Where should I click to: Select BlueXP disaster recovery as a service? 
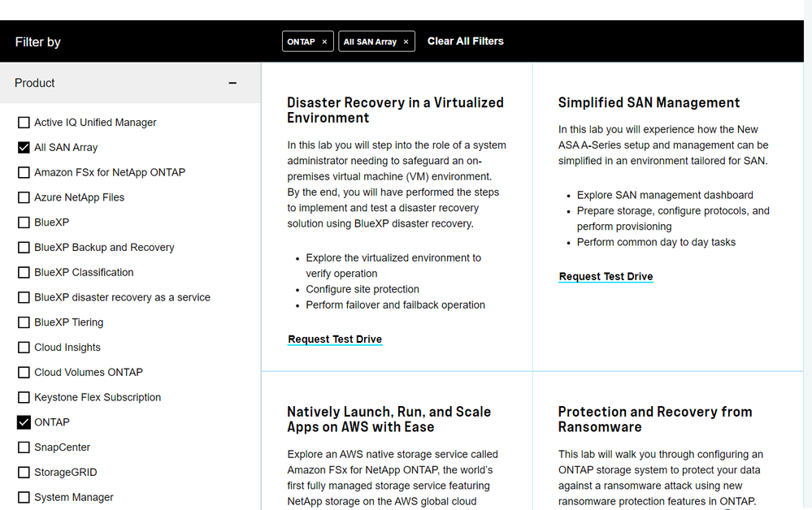24,297
